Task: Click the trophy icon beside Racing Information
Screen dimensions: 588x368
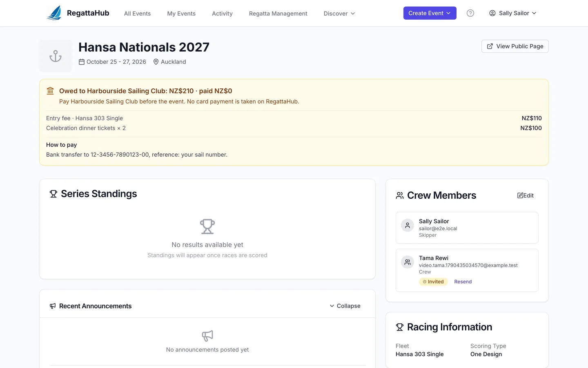Action: tap(400, 327)
